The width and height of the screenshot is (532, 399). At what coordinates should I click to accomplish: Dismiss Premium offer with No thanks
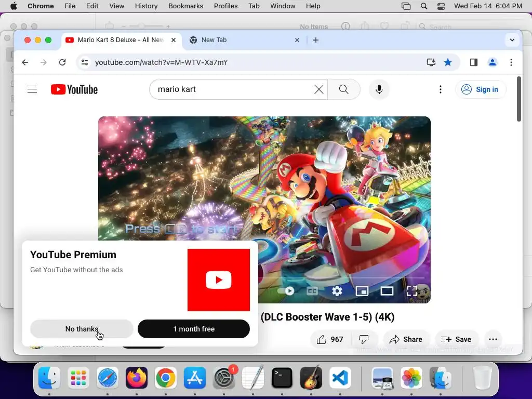point(82,329)
